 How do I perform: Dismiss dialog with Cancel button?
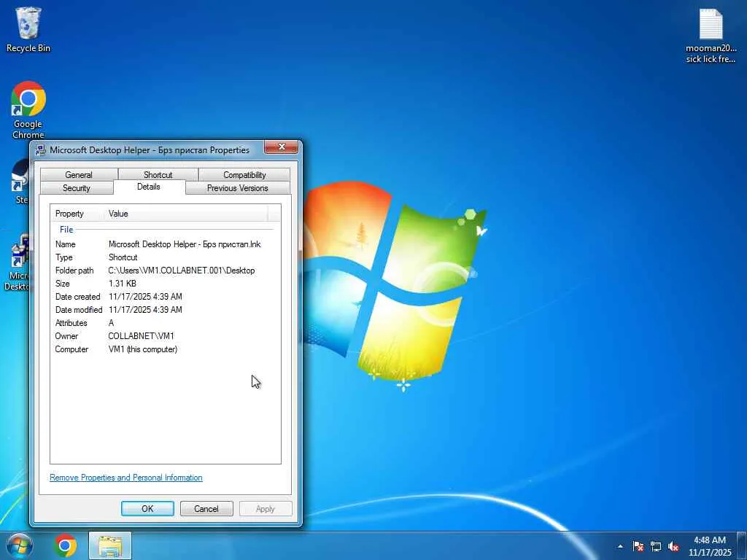click(206, 508)
